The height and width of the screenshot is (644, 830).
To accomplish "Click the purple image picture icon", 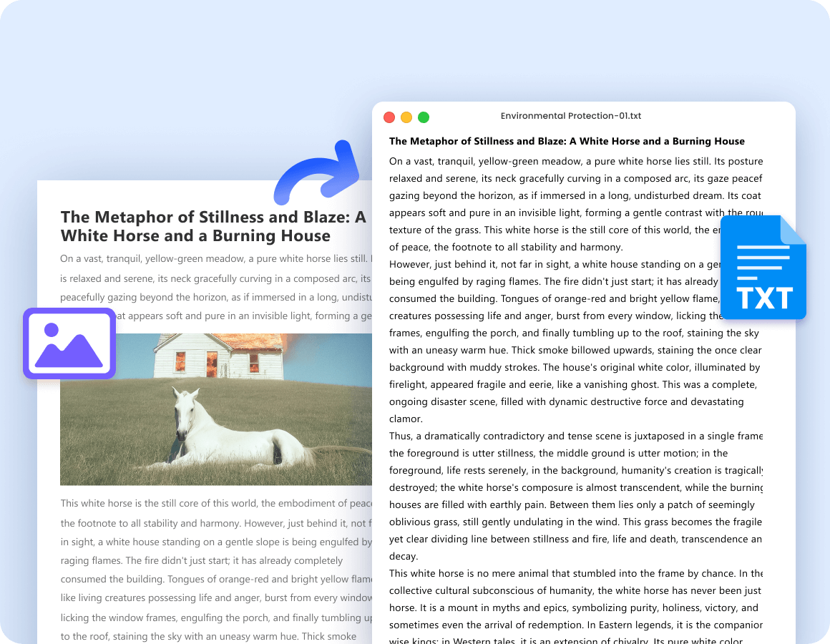I will click(x=69, y=343).
